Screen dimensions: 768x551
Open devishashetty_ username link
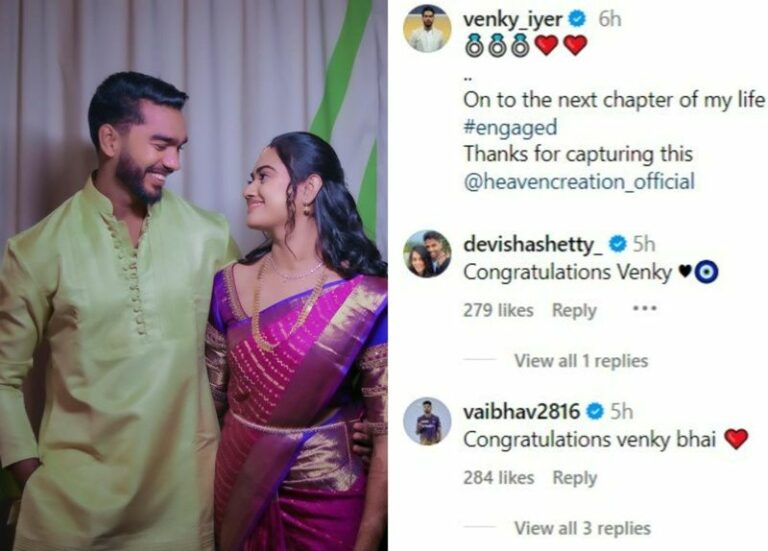tap(533, 244)
